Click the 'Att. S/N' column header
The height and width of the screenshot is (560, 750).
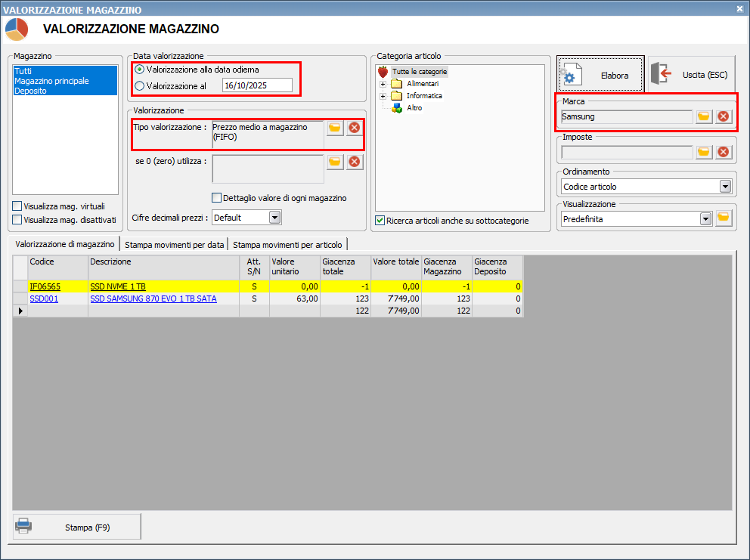[x=254, y=268]
